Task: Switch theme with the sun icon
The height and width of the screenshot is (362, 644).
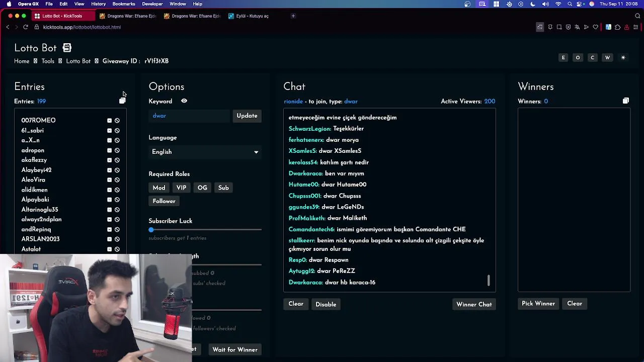Action: click(x=623, y=58)
